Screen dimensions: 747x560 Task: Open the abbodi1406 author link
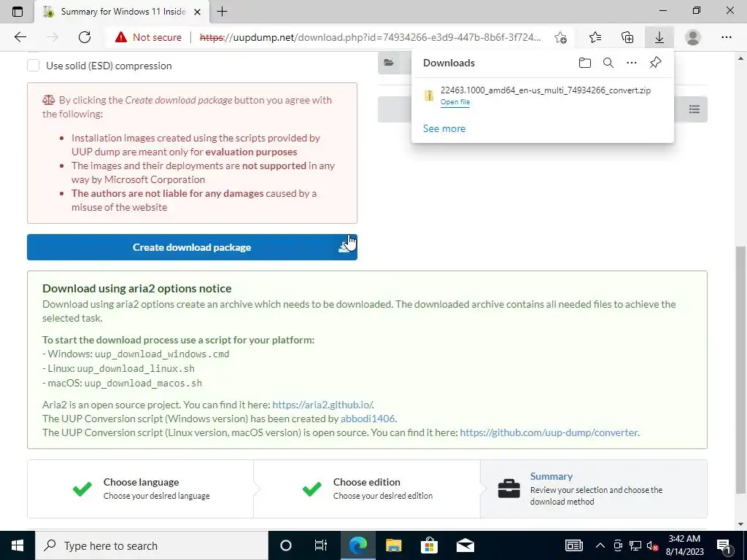click(368, 419)
